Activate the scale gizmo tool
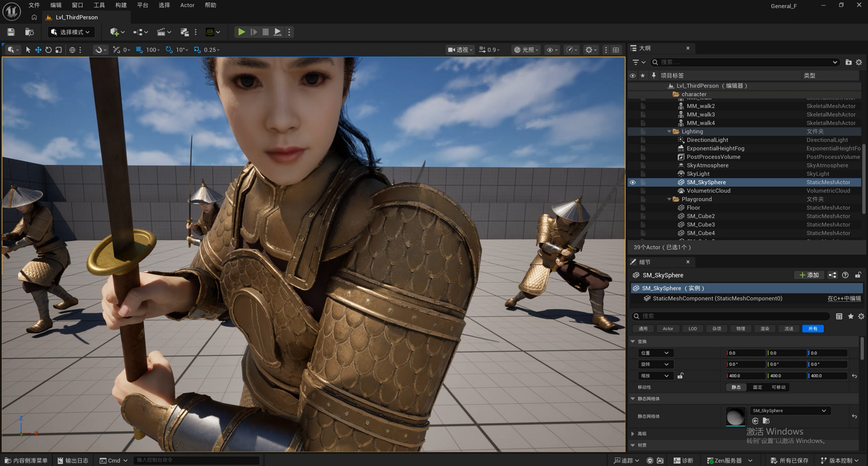Viewport: 868px width, 466px height. click(58, 50)
